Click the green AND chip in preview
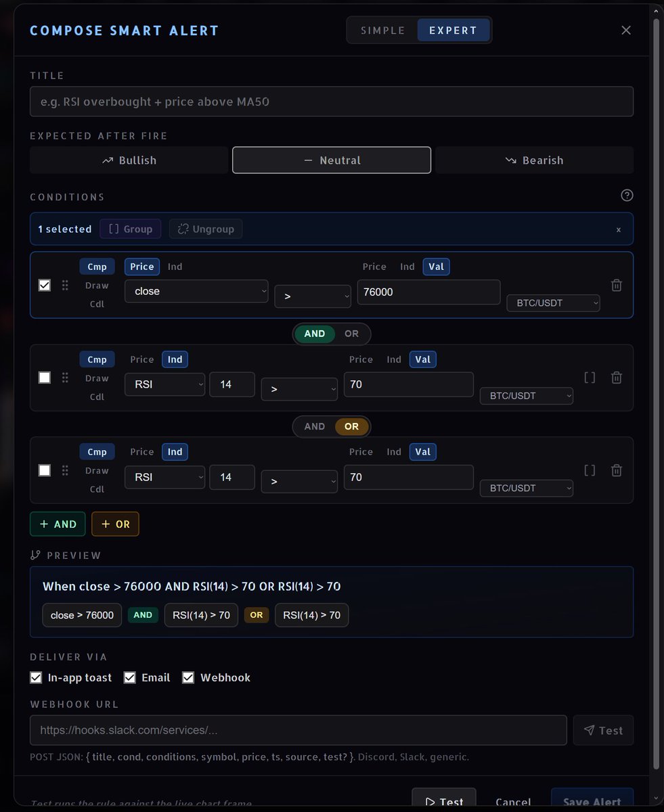 pos(143,615)
